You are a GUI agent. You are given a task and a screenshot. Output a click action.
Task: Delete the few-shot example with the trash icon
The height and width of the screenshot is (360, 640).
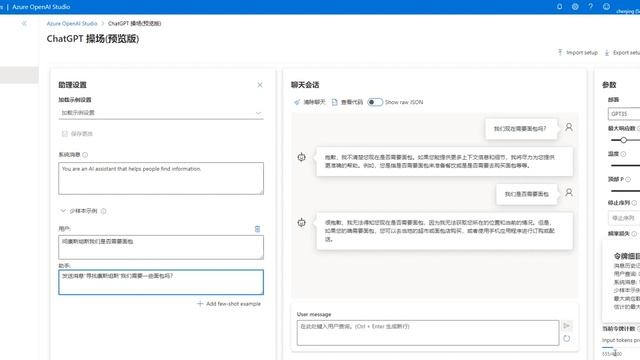[257, 229]
